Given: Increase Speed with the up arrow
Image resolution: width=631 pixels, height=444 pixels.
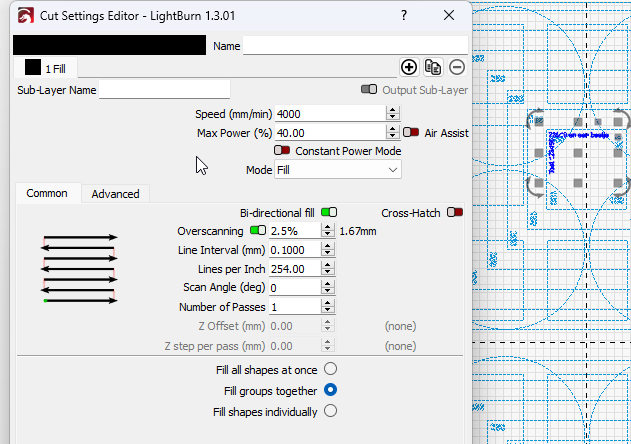Looking at the screenshot, I should pyautogui.click(x=392, y=110).
